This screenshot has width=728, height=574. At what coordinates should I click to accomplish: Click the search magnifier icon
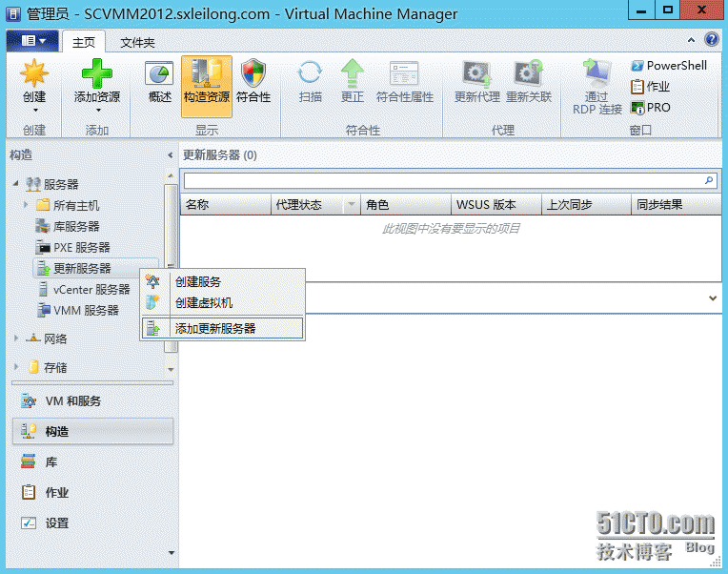pos(709,180)
